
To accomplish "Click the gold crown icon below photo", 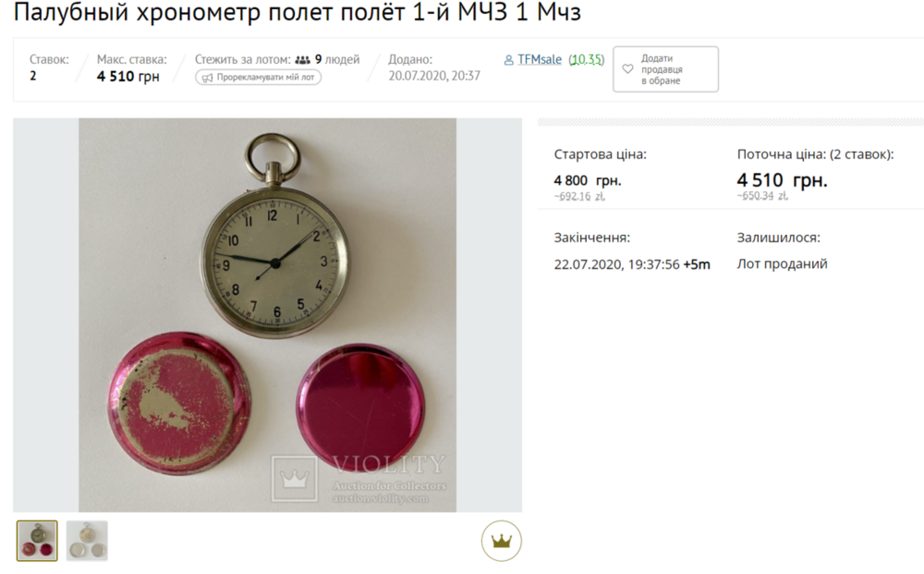I will click(502, 541).
